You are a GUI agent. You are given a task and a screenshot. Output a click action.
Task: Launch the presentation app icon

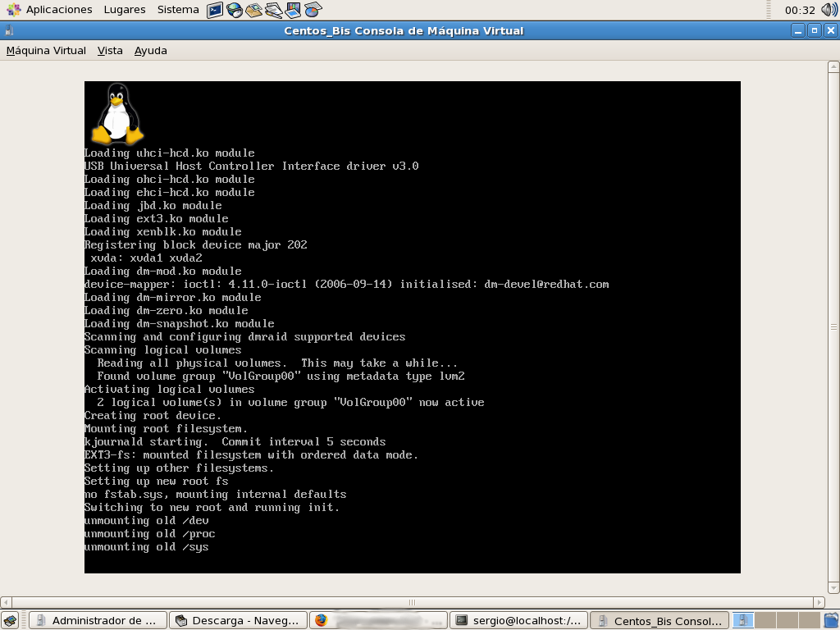coord(293,10)
